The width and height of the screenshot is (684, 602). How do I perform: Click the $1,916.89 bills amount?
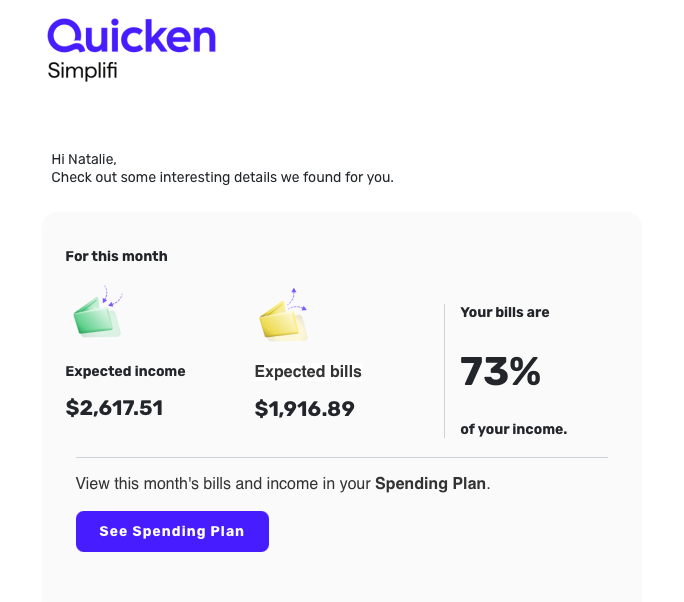tap(304, 409)
